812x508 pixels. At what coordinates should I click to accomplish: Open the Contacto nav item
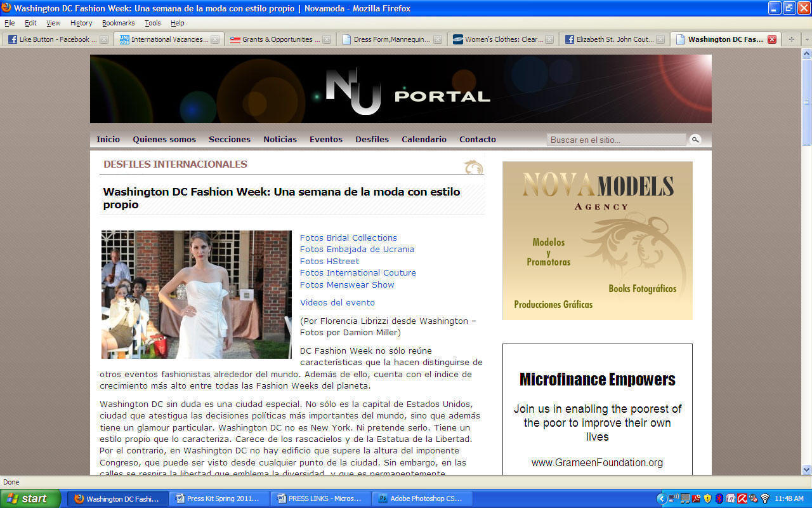478,139
